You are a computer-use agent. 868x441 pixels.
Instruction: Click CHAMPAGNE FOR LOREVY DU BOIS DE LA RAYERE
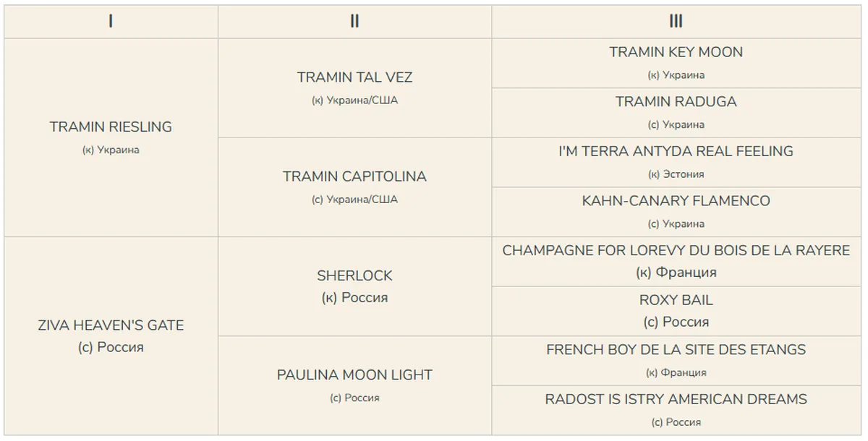click(676, 251)
